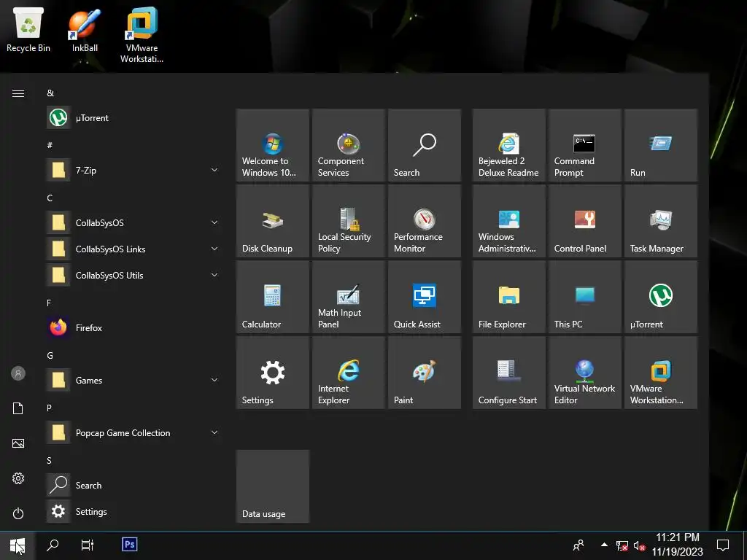Click the volume icon in system tray
747x560 pixels.
point(640,545)
